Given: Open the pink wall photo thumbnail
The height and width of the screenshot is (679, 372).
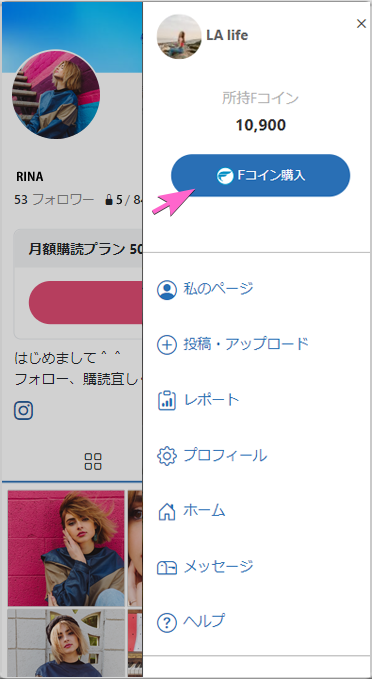Looking at the screenshot, I should pyautogui.click(x=66, y=548).
